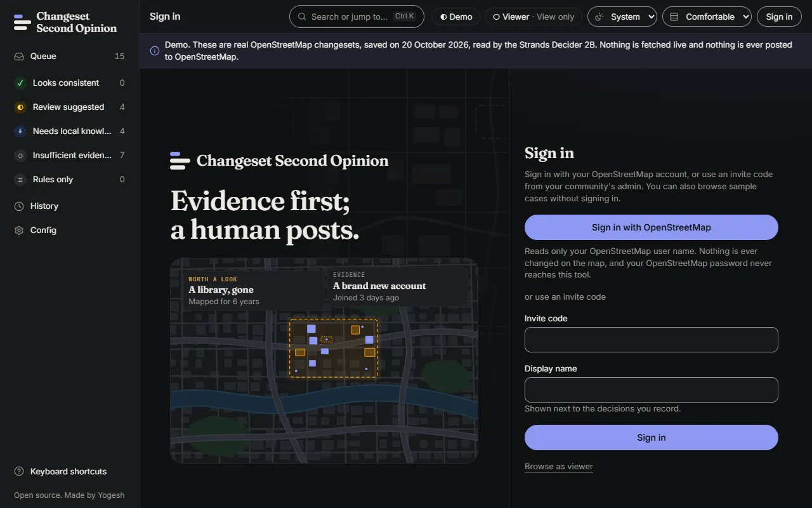This screenshot has width=812, height=508.
Task: Click the search magnifier icon
Action: [x=302, y=17]
